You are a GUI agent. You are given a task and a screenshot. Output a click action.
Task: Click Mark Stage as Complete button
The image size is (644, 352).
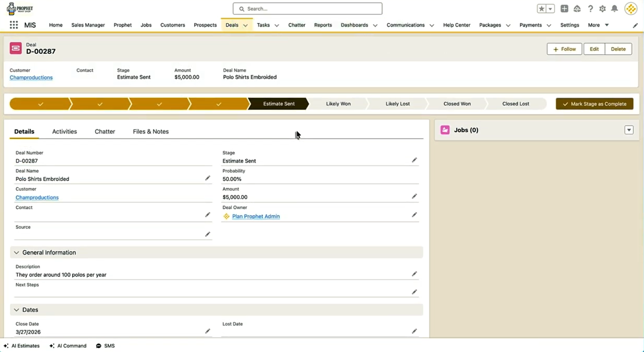(x=594, y=104)
